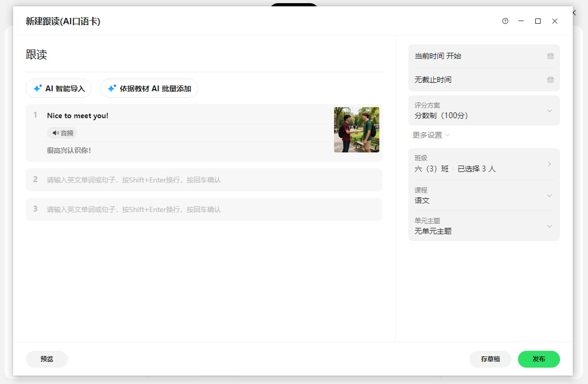The image size is (588, 384).
Task: Save with the 存草稿 button
Action: point(490,359)
